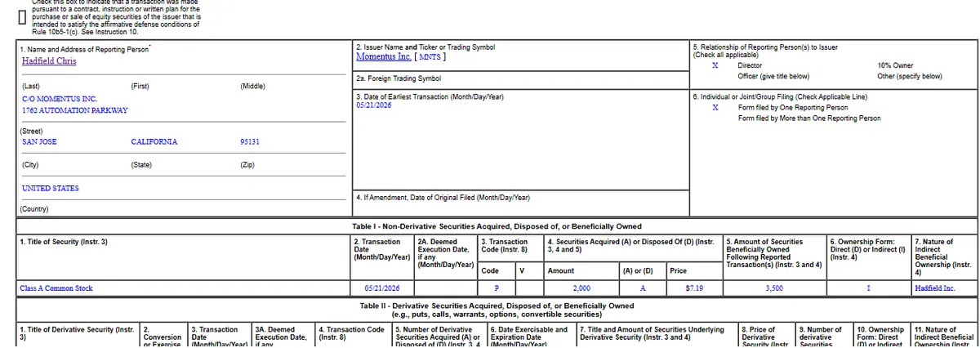Click the Class A Common Stock security cell
Viewport: 980px width, 348px height.
click(x=183, y=288)
